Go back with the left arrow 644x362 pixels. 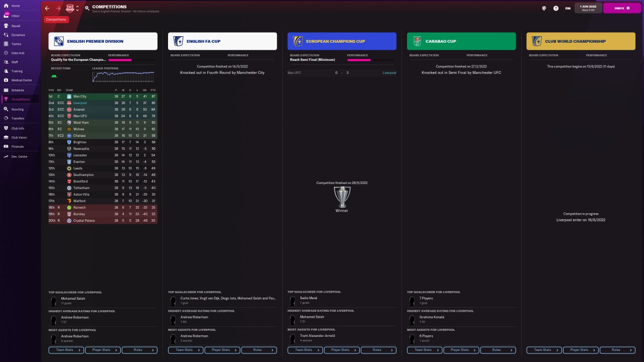coord(47,8)
